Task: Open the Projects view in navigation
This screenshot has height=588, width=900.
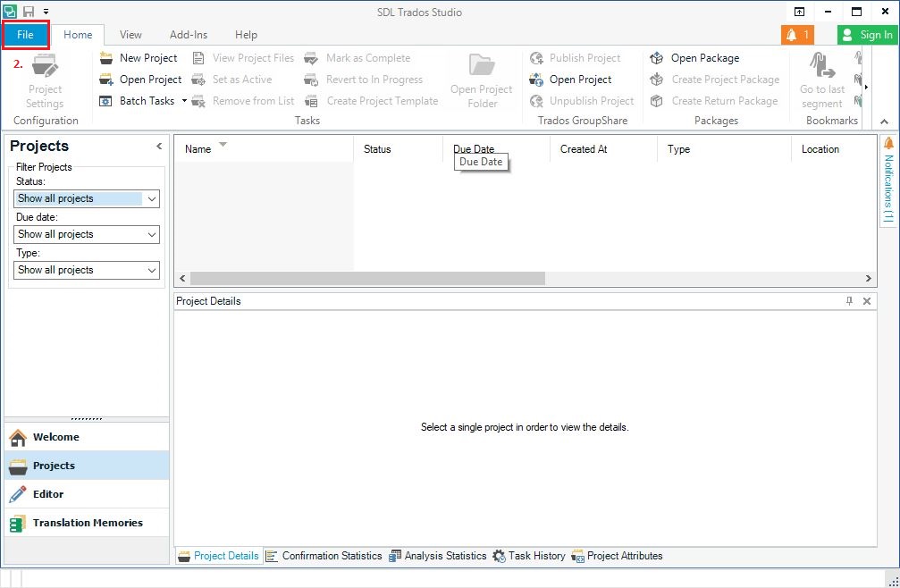Action: (x=87, y=466)
